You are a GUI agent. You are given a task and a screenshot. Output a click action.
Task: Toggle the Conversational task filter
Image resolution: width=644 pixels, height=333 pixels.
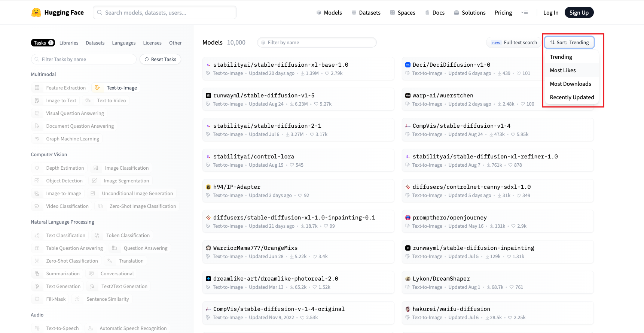pos(111,273)
